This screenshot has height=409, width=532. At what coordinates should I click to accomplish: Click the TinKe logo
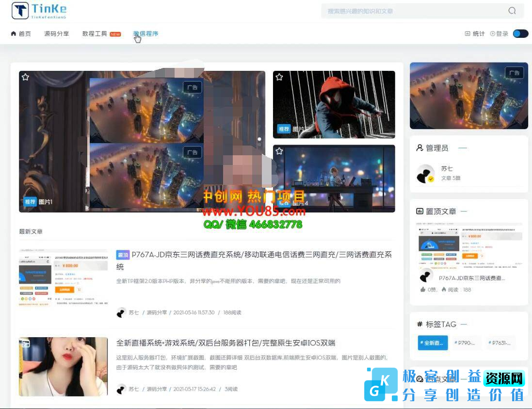pos(37,10)
